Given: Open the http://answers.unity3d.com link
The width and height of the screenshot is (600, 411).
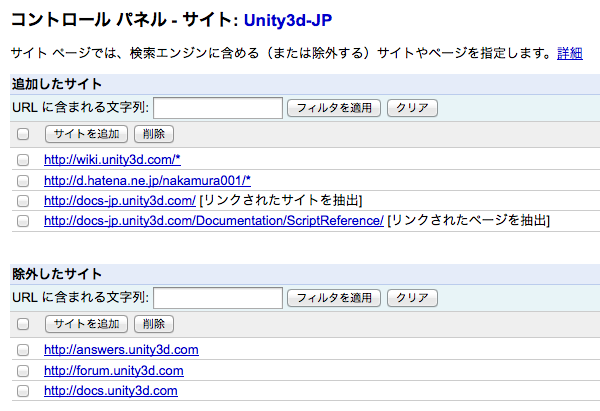Looking at the screenshot, I should click(x=121, y=350).
